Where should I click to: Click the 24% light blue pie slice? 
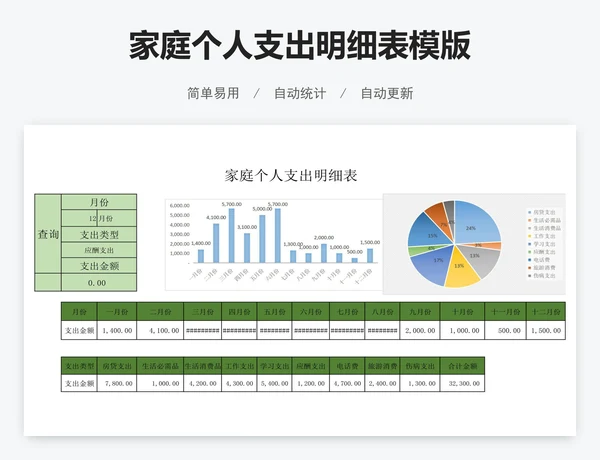tap(474, 224)
